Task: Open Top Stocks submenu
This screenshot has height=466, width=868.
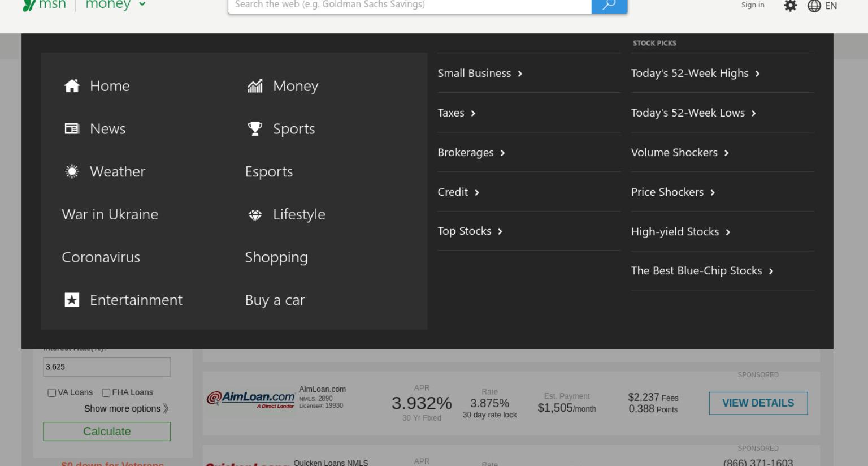Action: point(470,231)
